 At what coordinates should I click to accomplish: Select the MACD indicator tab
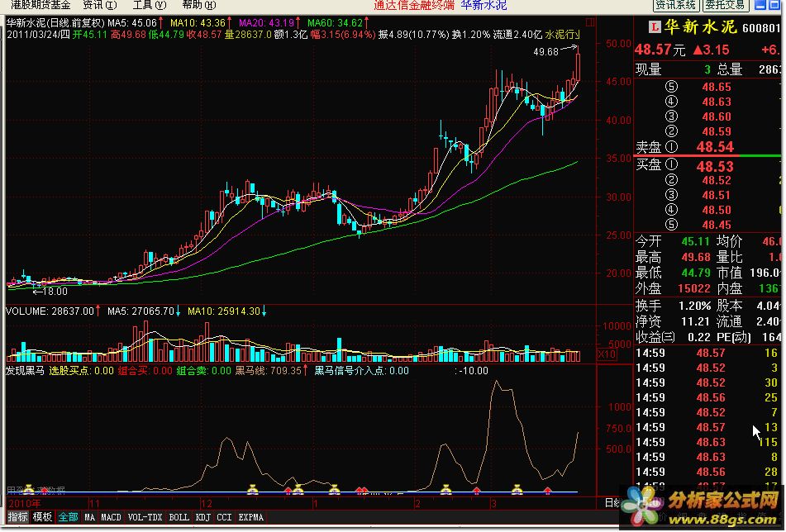[111, 517]
